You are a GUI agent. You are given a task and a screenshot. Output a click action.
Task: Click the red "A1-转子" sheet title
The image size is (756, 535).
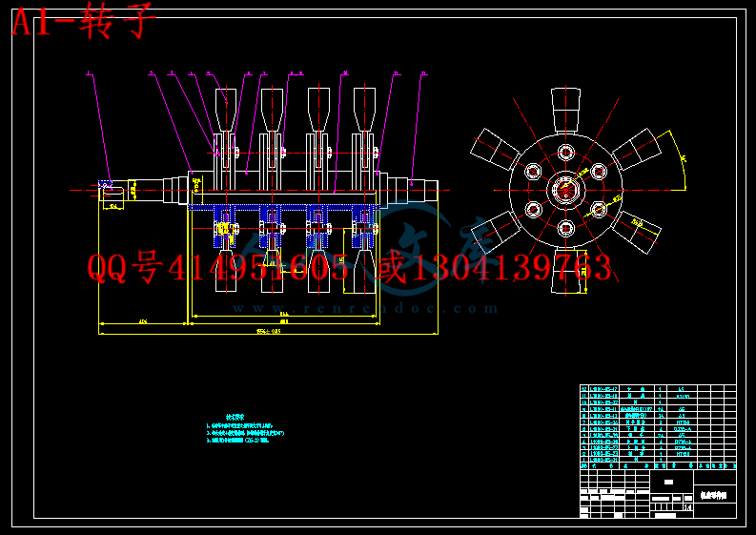click(84, 20)
